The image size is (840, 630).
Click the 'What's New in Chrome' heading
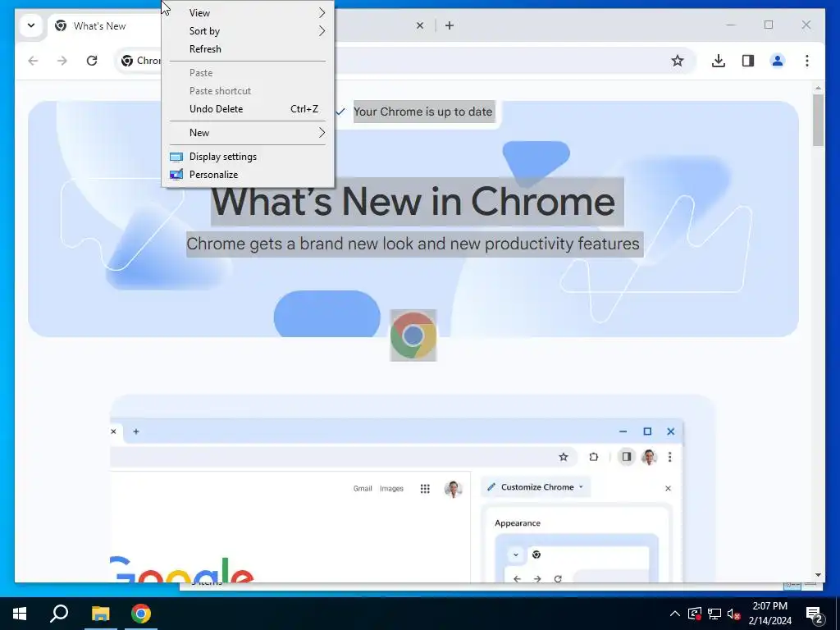(x=413, y=202)
